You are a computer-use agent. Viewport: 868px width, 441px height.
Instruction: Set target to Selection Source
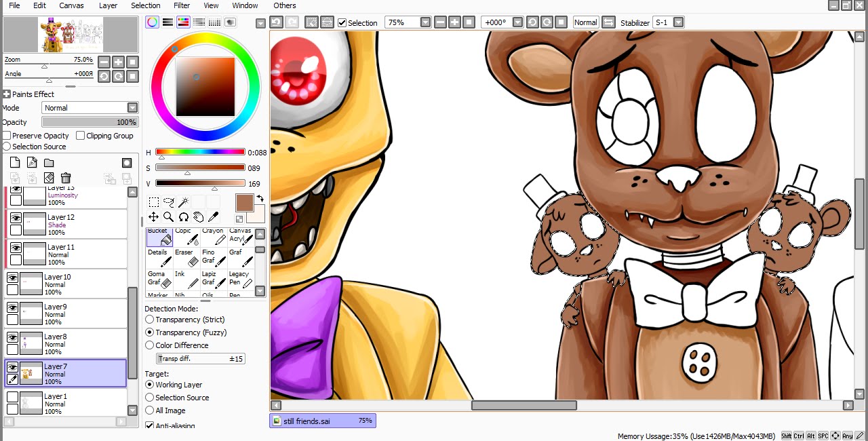tap(150, 398)
